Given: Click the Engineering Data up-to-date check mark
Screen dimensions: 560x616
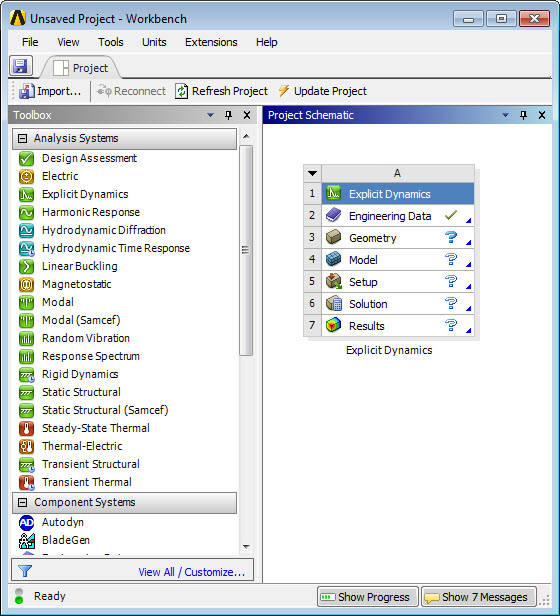Looking at the screenshot, I should point(451,215).
